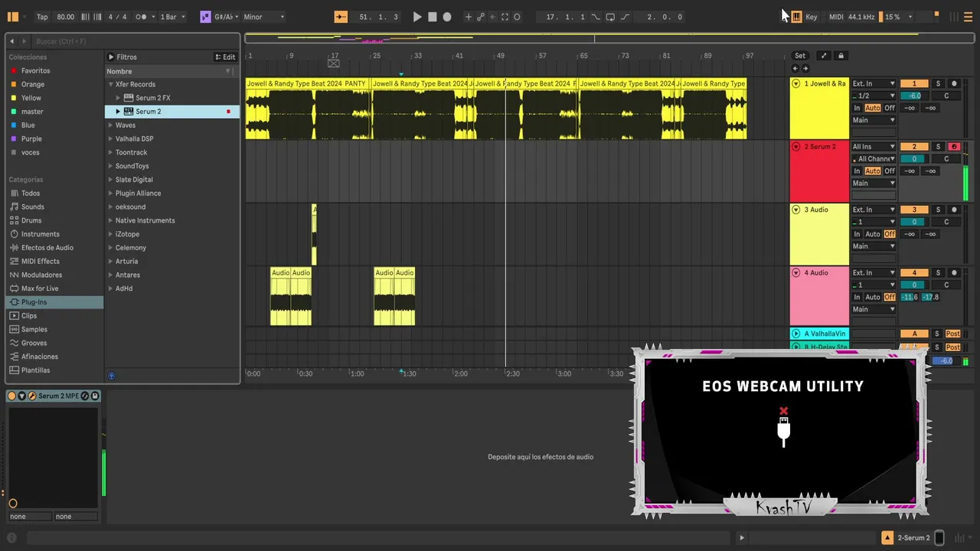Click the MIDI arrangement overdub plus icon
The height and width of the screenshot is (551, 980).
tap(469, 17)
